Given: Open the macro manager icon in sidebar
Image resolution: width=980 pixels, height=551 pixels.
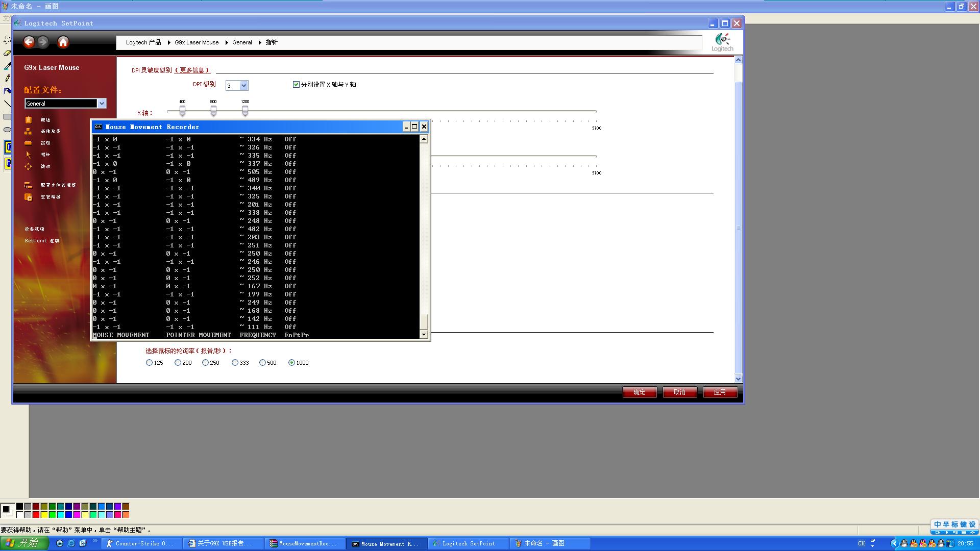Looking at the screenshot, I should point(29,197).
